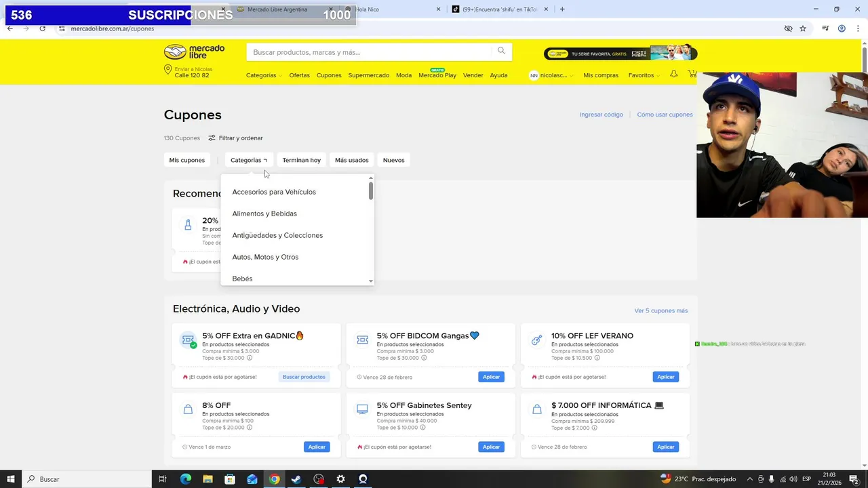The width and height of the screenshot is (868, 488).
Task: Collapse the Categorías coupon filter dropdown
Action: [x=248, y=160]
